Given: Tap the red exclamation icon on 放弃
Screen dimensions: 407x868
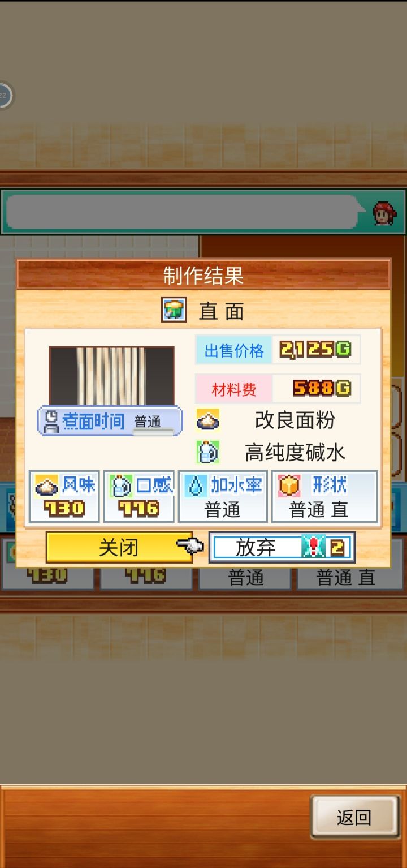Looking at the screenshot, I should click(313, 547).
